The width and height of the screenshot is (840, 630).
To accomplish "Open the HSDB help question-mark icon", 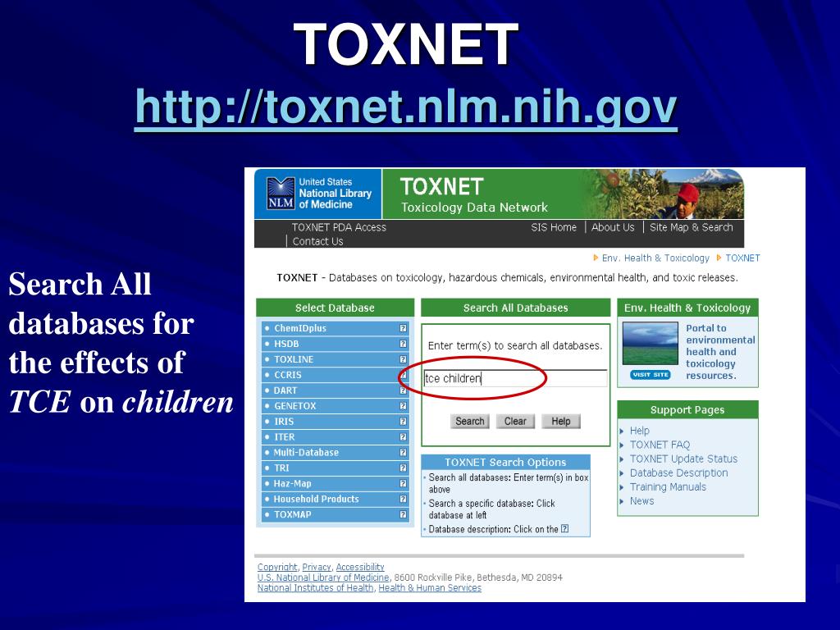I will pos(403,344).
